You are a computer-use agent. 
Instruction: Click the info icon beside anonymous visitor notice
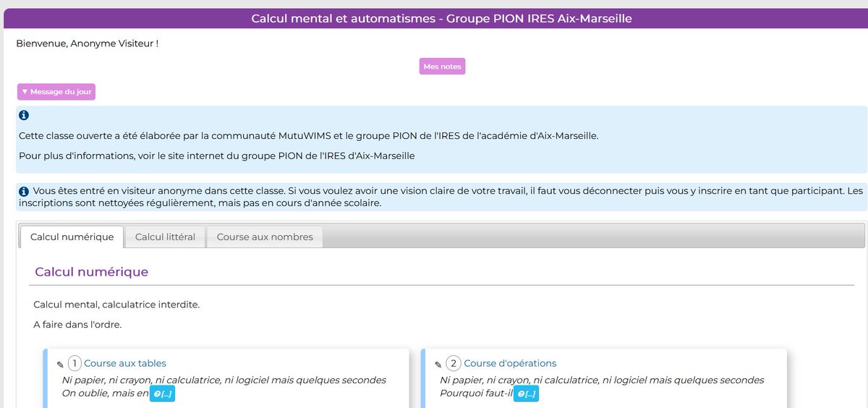pyautogui.click(x=24, y=191)
